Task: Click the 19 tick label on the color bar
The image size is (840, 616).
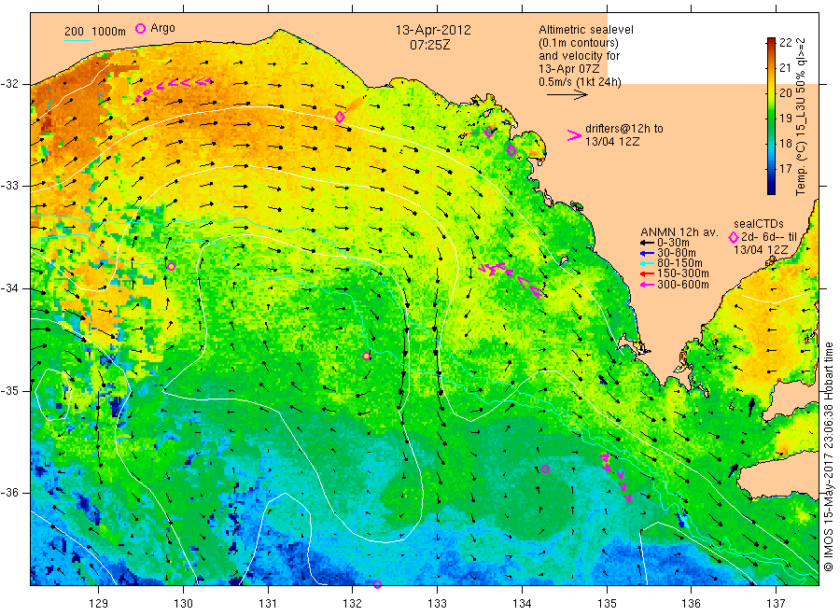Action: coord(785,118)
